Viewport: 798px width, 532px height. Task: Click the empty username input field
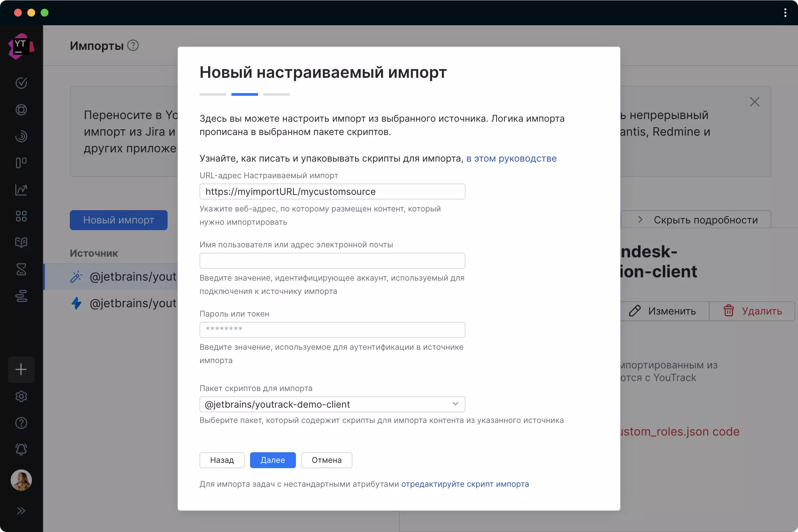pos(332,261)
